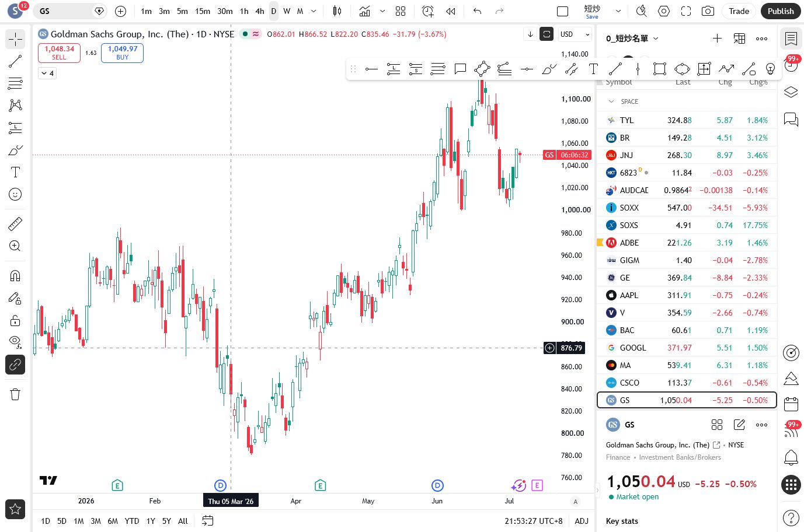This screenshot has height=532, width=804.
Task: Open chart settings hexagon icon
Action: (x=664, y=11)
